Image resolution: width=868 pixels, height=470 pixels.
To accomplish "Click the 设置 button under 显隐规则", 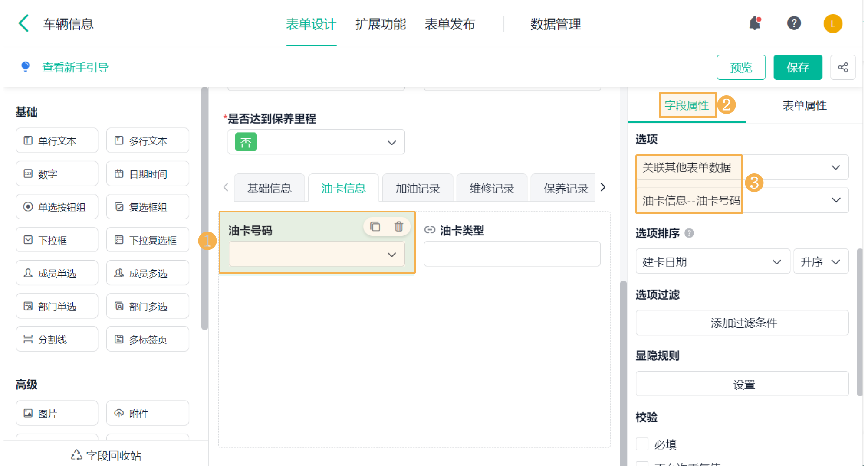I will click(742, 384).
